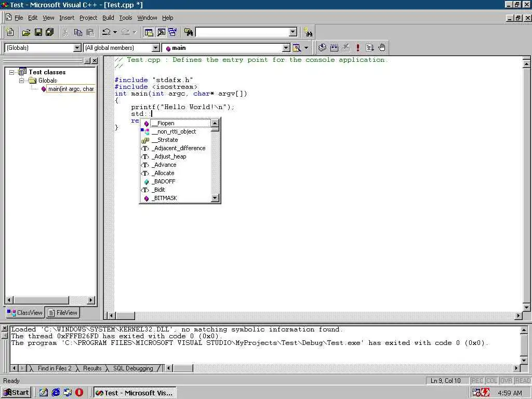The width and height of the screenshot is (532, 399).
Task: Undo the last edit via toolbar
Action: pos(106,32)
